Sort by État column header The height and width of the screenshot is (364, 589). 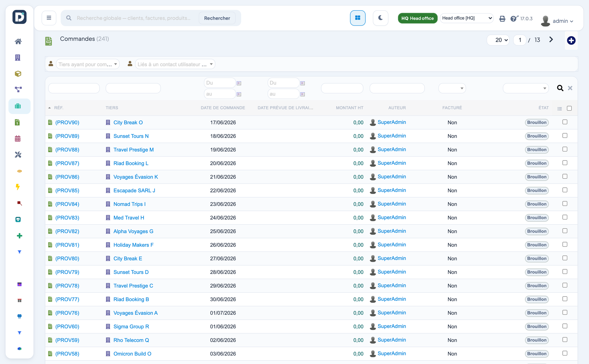click(543, 108)
